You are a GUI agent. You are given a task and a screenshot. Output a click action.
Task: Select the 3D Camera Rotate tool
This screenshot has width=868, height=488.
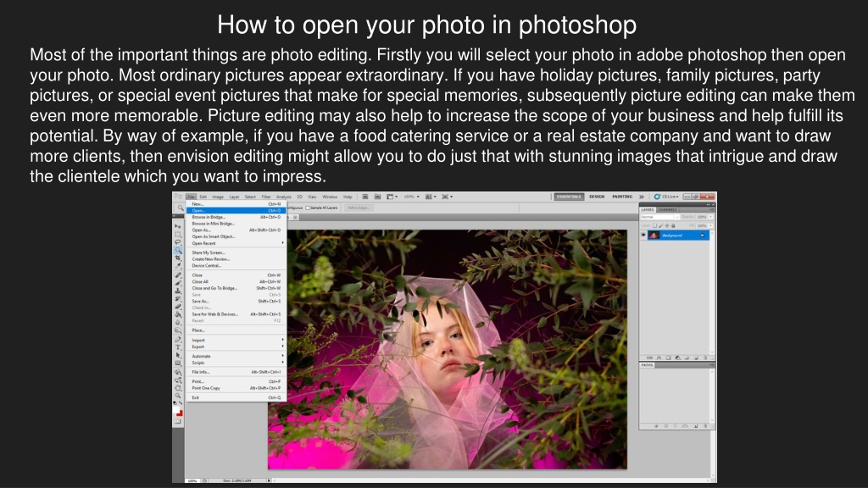click(178, 380)
